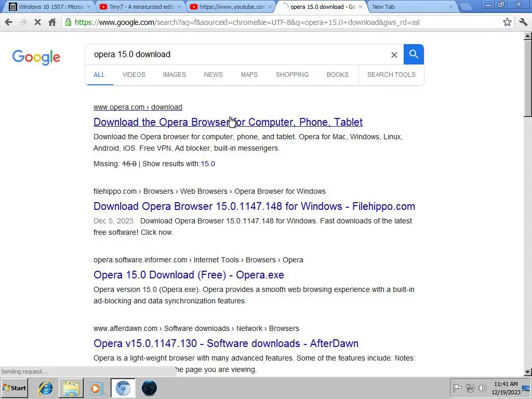The image size is (532, 399).
Task: Click the green padlock security icon
Action: click(68, 22)
